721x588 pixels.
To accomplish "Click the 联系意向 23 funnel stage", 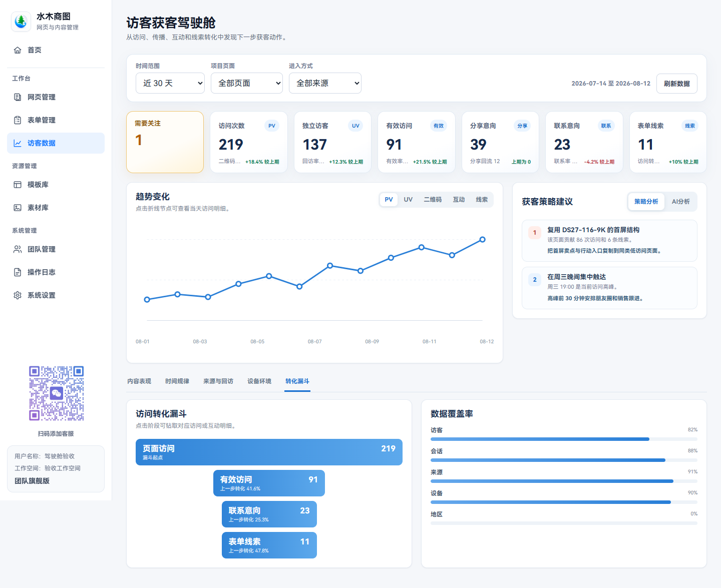I will click(269, 514).
